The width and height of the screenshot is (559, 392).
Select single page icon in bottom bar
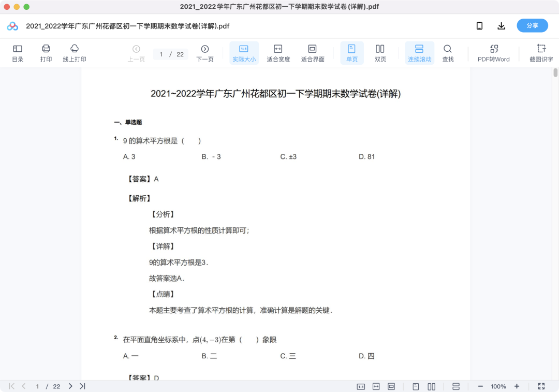(x=416, y=387)
